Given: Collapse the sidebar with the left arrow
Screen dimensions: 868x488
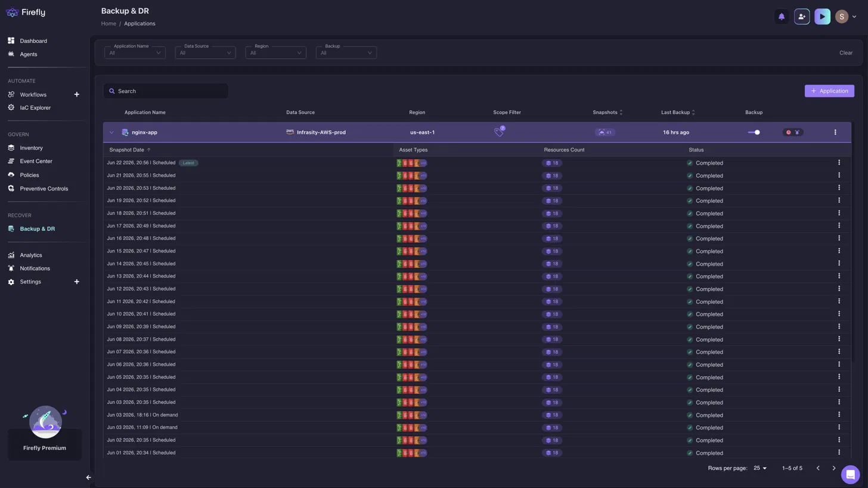Looking at the screenshot, I should click(x=88, y=477).
